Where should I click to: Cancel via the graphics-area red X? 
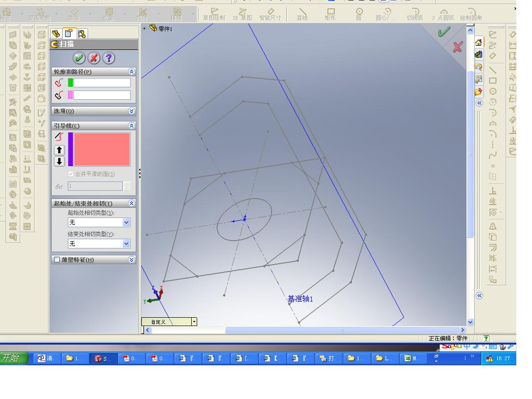point(458,47)
